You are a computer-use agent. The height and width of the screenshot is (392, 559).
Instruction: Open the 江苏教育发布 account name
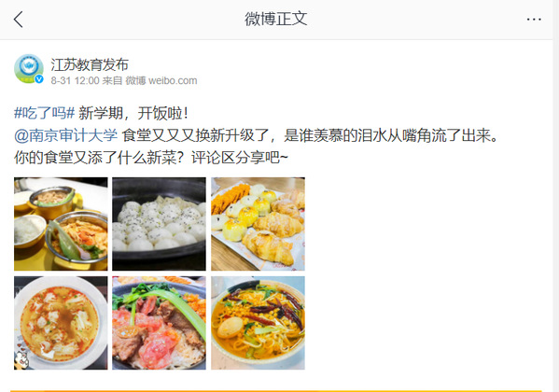(90, 64)
